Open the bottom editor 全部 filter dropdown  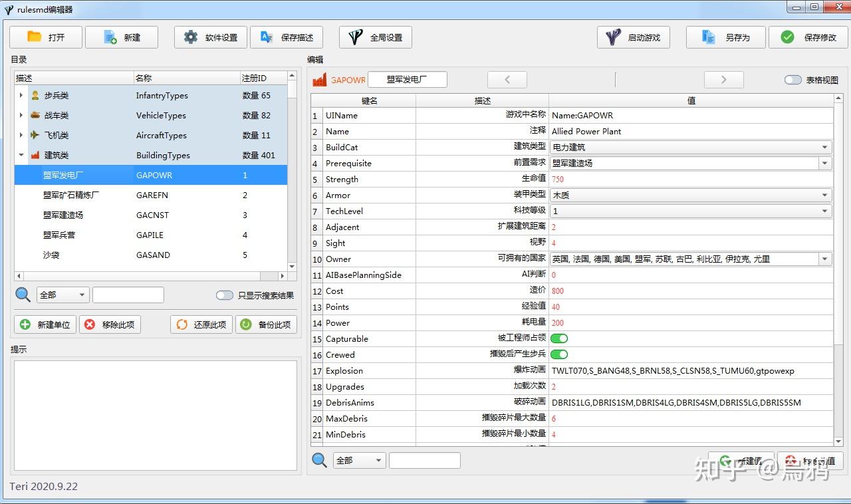click(x=360, y=460)
